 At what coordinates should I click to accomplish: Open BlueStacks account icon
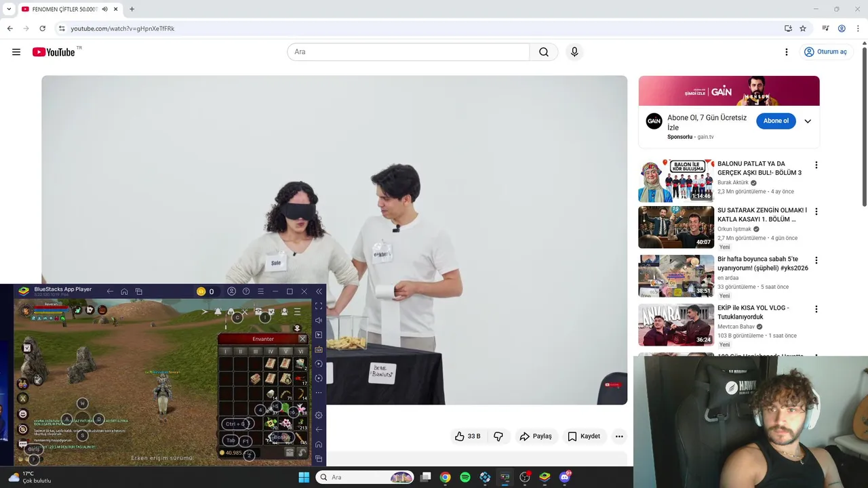click(231, 291)
